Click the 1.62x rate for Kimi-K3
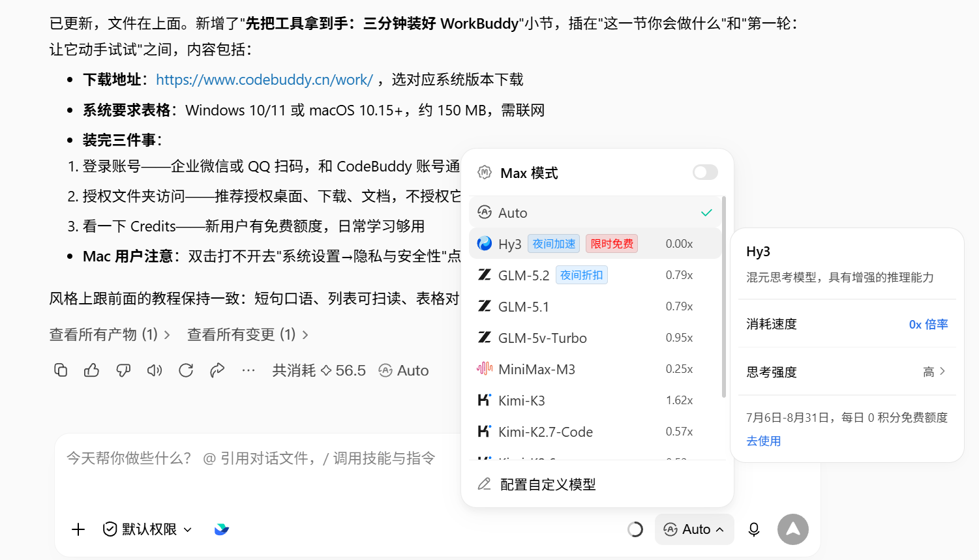Screen dimensions: 979x560 coord(679,400)
